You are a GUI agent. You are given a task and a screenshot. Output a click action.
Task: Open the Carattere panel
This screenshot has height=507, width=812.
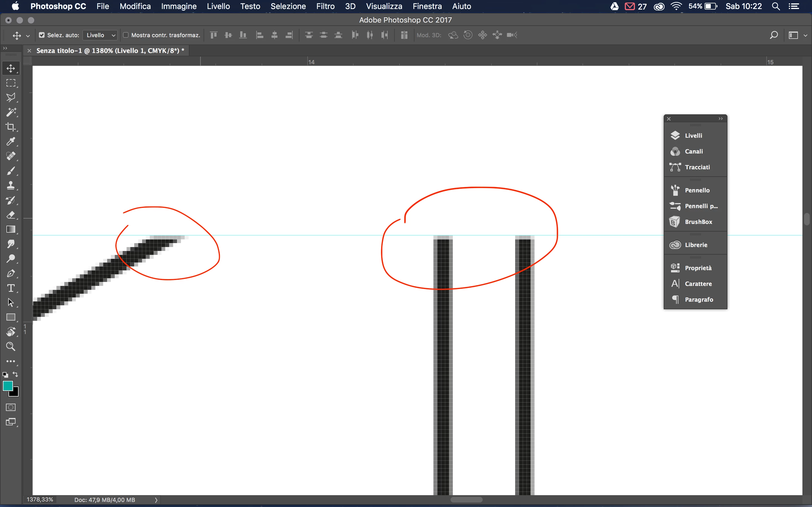[x=698, y=284]
